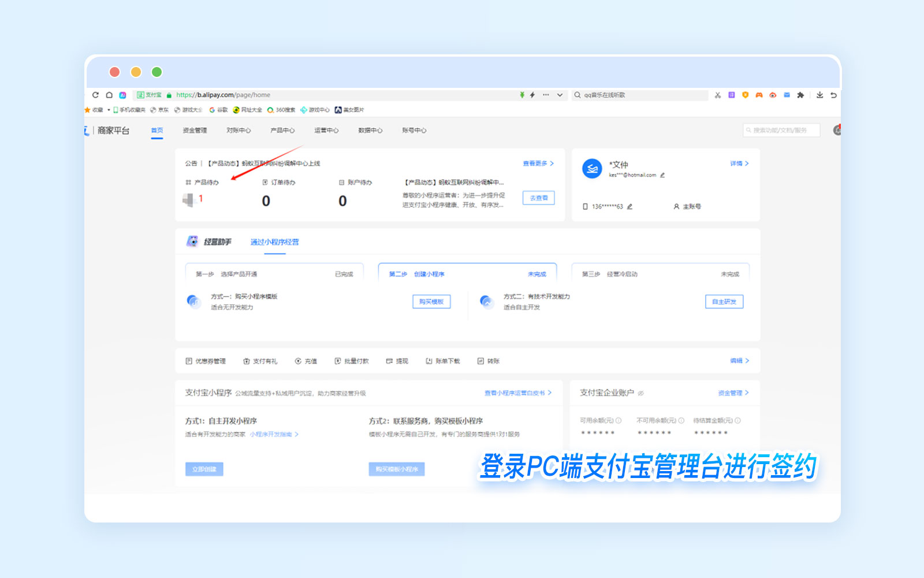
Task: Edit the phone number 136 pencil icon
Action: pos(629,206)
